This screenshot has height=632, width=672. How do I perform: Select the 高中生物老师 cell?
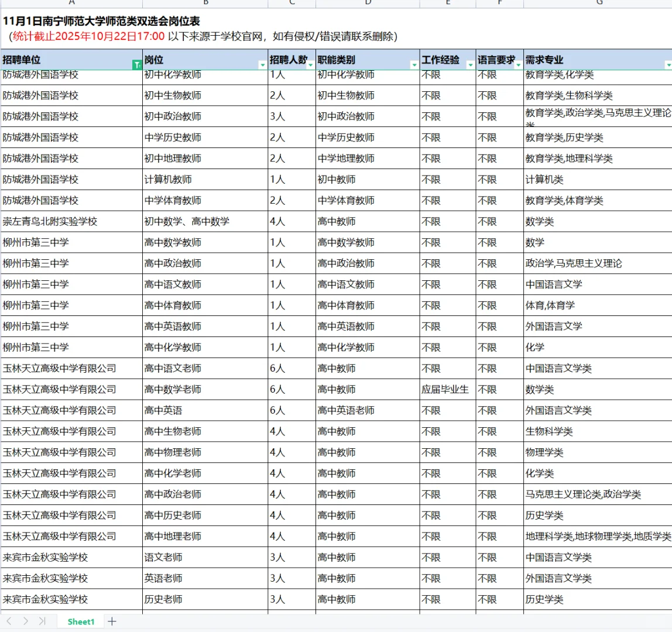point(205,431)
